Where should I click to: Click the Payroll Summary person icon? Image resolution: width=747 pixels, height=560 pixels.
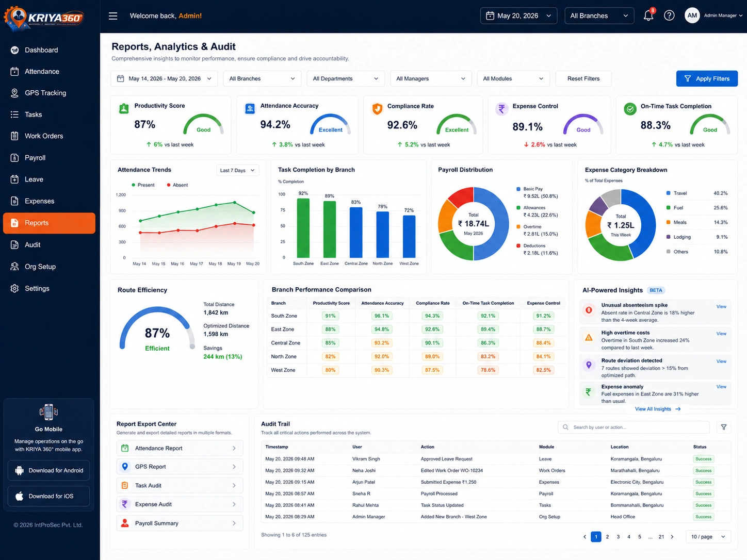coord(125,523)
